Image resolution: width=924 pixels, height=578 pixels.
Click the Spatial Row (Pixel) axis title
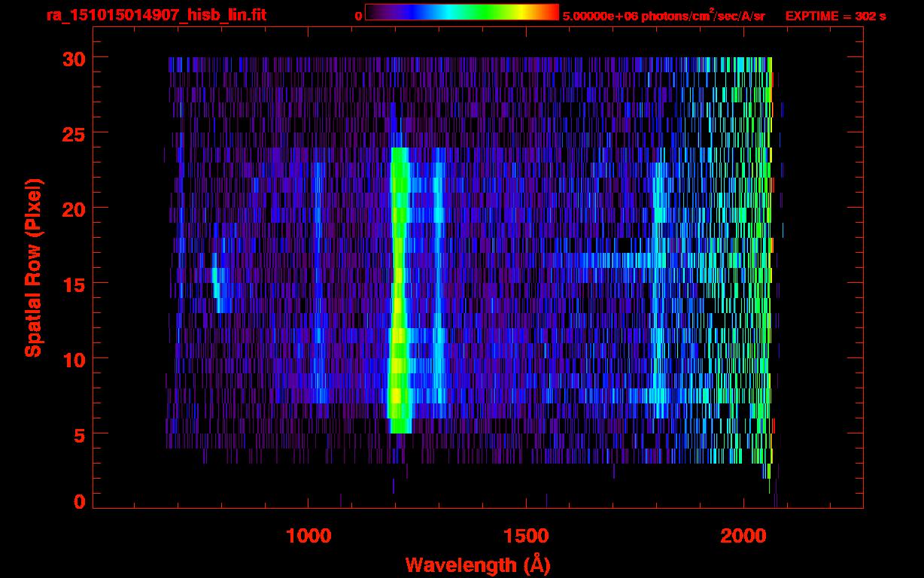(33, 268)
